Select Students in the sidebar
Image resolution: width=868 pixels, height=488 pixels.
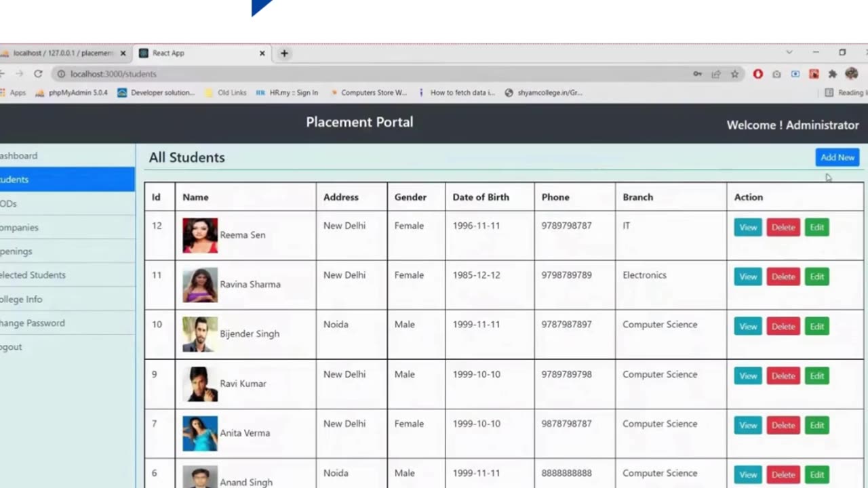[67, 180]
